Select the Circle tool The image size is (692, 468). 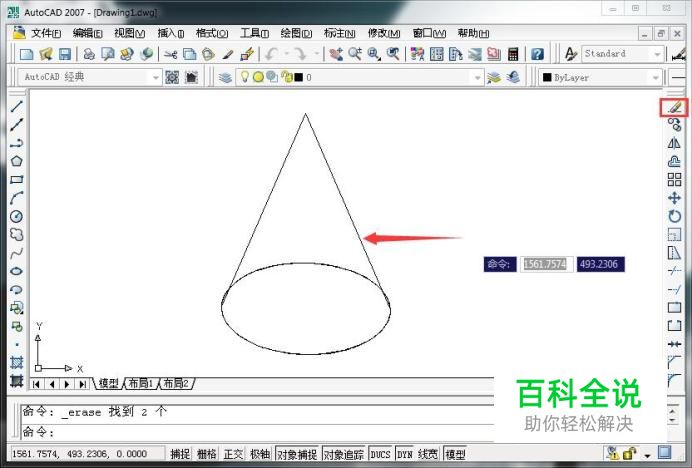coord(17,216)
